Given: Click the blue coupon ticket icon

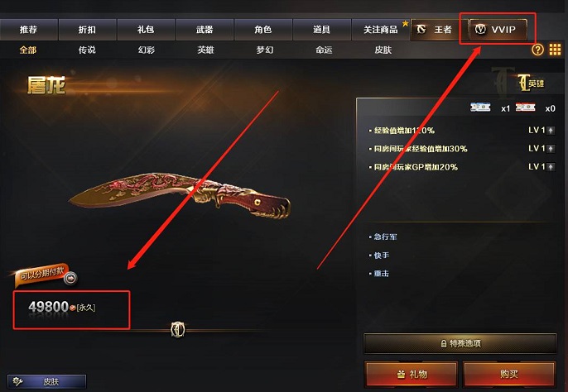Looking at the screenshot, I should point(480,108).
